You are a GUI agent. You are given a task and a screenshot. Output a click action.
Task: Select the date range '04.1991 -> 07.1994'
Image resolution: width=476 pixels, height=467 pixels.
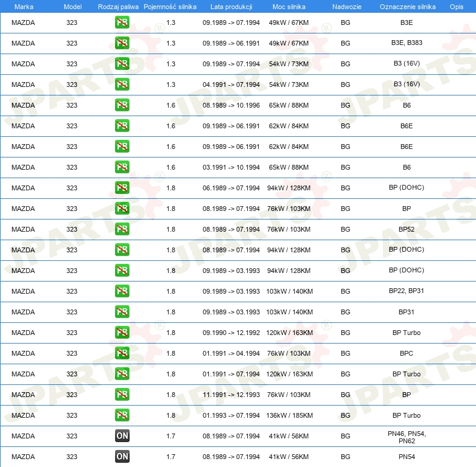click(231, 85)
